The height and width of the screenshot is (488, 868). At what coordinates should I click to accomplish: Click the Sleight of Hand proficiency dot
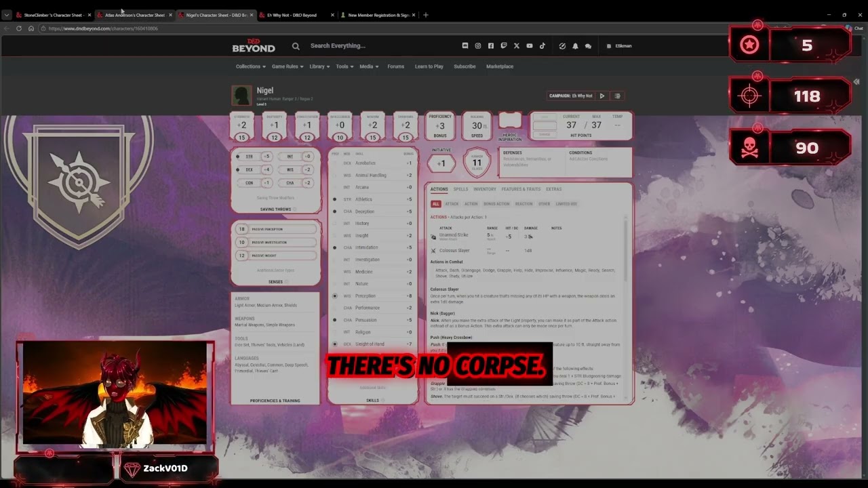click(x=334, y=344)
